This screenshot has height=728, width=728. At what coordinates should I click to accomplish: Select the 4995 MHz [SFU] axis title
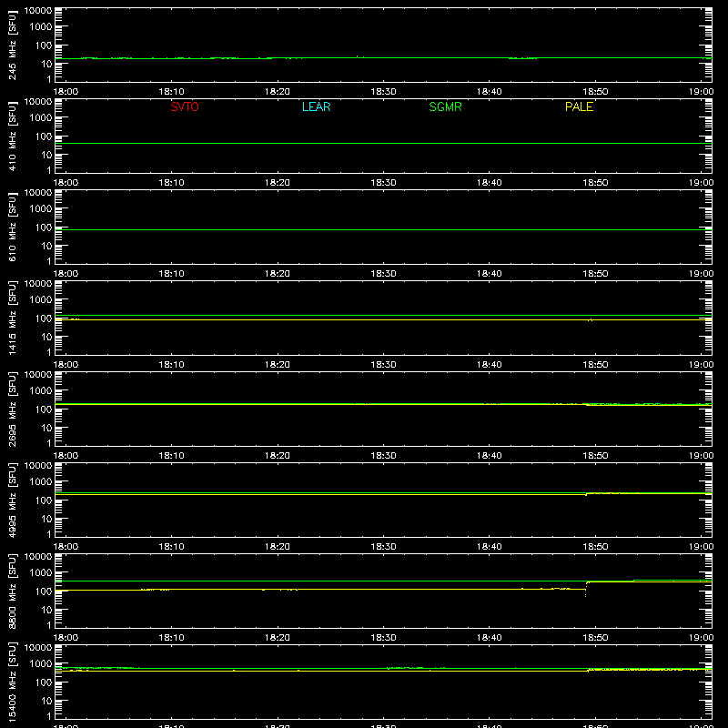pyautogui.click(x=12, y=500)
